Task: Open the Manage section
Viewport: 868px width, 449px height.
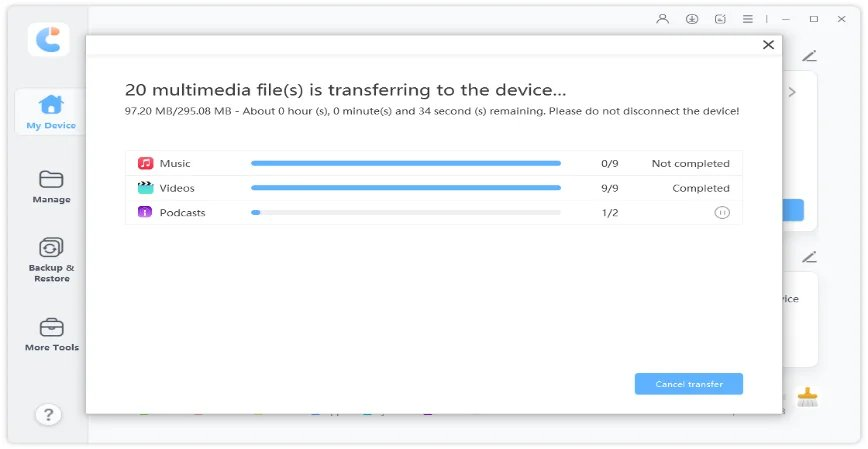Action: [x=51, y=186]
